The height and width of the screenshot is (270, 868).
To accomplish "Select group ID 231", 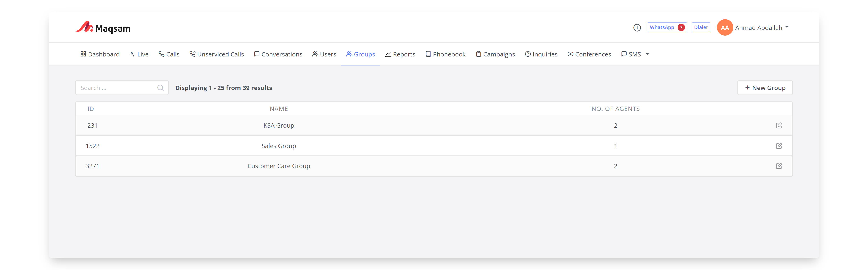I will coord(92,125).
